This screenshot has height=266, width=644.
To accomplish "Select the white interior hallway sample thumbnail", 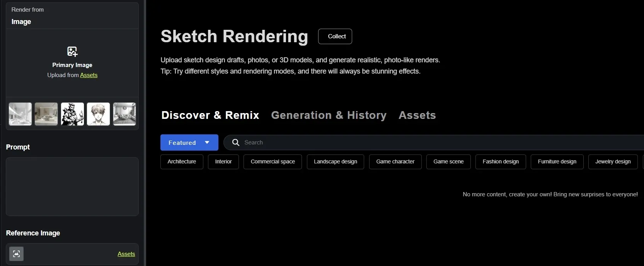I will (x=20, y=114).
